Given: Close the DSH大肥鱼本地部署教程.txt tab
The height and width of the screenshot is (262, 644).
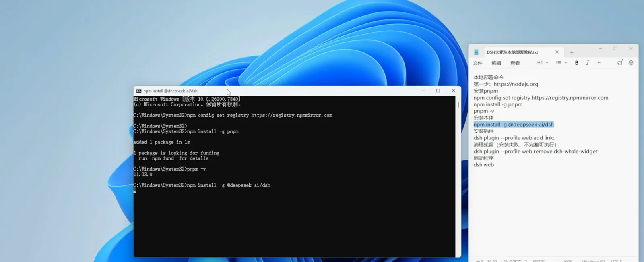Looking at the screenshot, I should coord(557,52).
